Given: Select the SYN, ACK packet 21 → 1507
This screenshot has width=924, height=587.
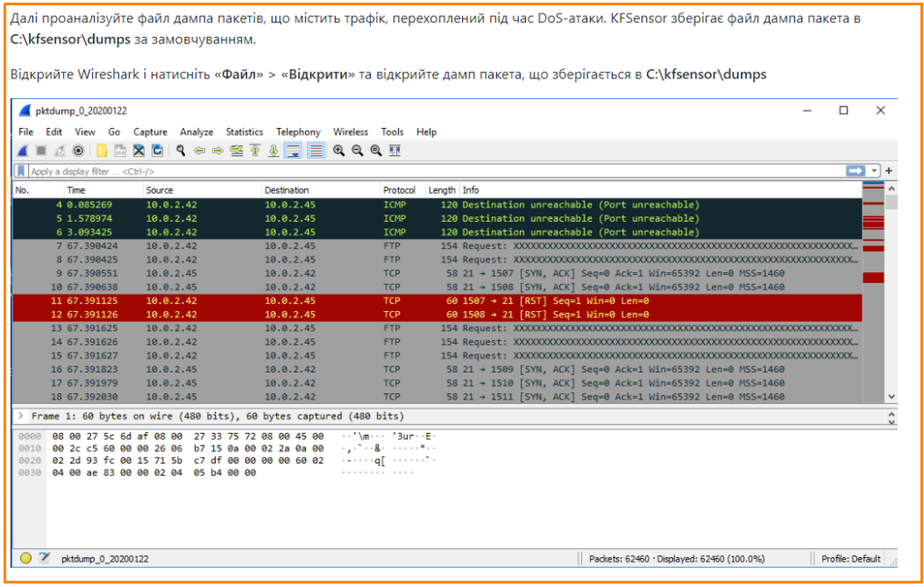Looking at the screenshot, I should 438,273.
